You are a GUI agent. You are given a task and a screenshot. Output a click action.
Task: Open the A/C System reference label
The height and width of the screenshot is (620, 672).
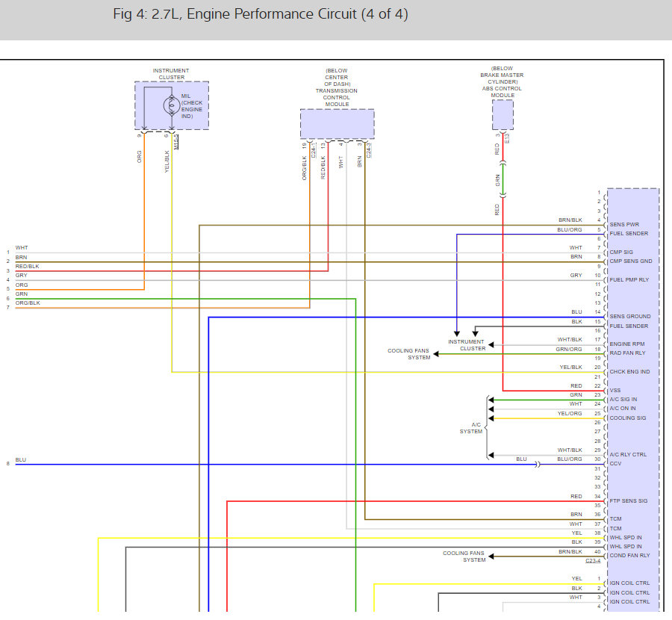pyautogui.click(x=471, y=427)
